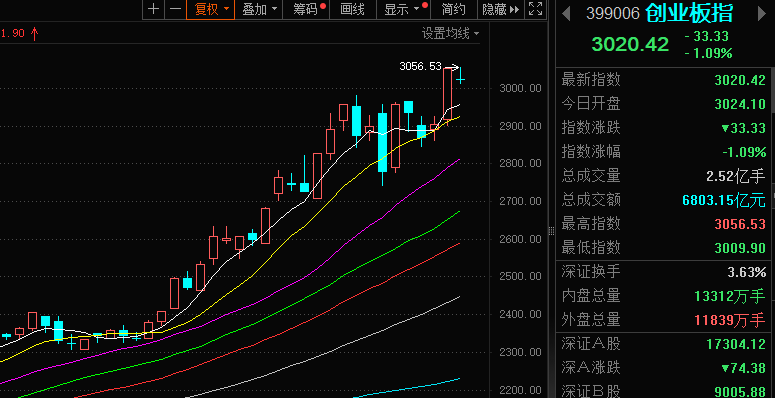Open the 复权 dropdown menu

coord(211,9)
